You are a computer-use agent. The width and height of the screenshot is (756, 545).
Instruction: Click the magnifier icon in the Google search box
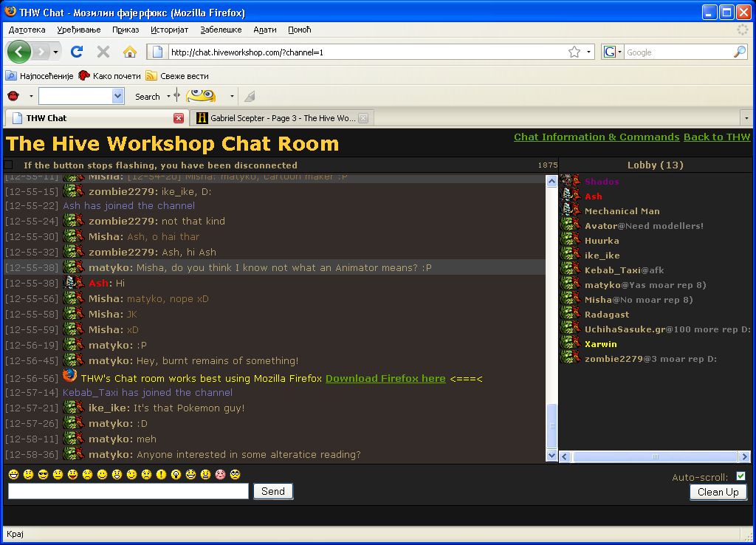tap(739, 52)
